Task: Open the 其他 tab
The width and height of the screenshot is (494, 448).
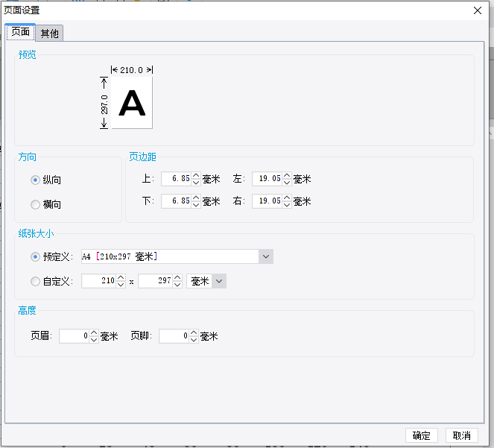Action: (x=49, y=33)
